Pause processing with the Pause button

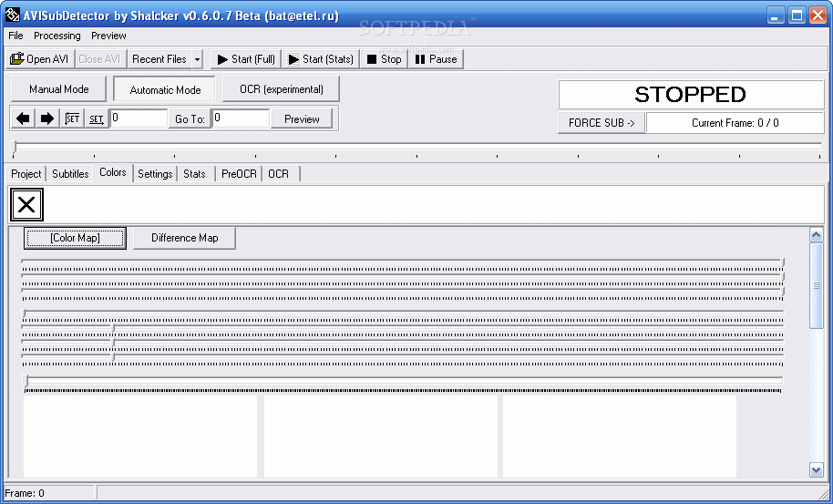(x=436, y=59)
